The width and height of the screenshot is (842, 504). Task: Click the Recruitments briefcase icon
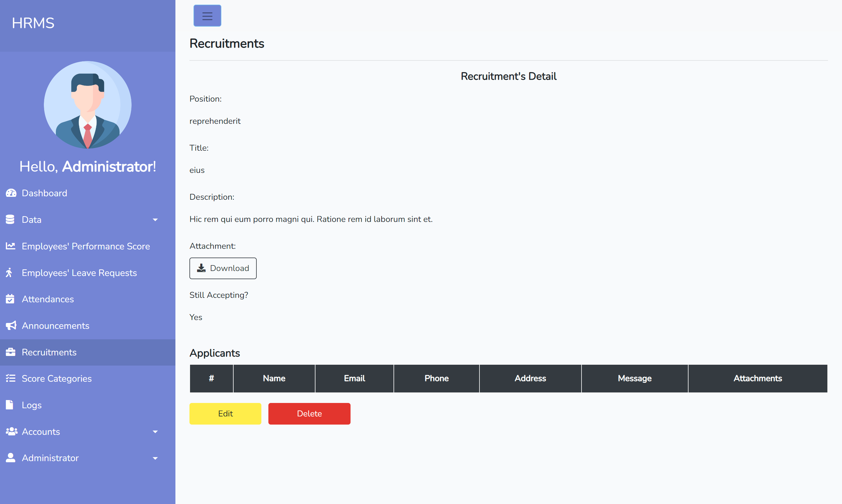pos(11,352)
